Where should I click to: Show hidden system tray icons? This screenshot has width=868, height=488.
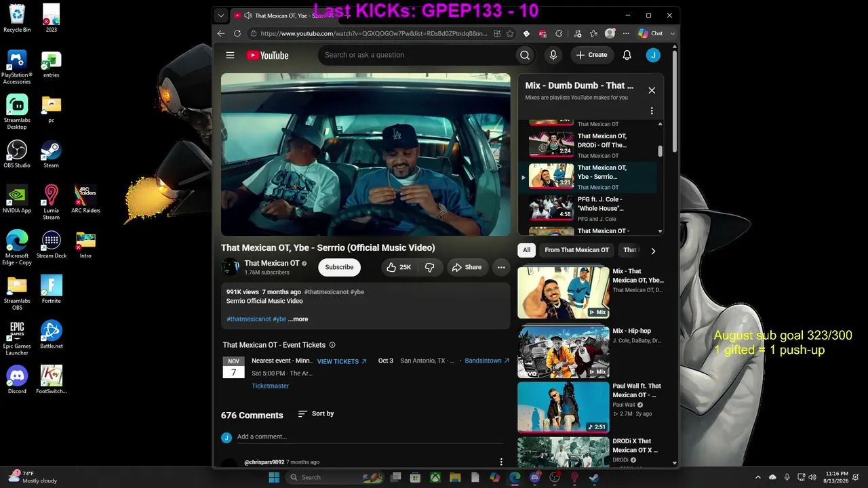tap(758, 477)
